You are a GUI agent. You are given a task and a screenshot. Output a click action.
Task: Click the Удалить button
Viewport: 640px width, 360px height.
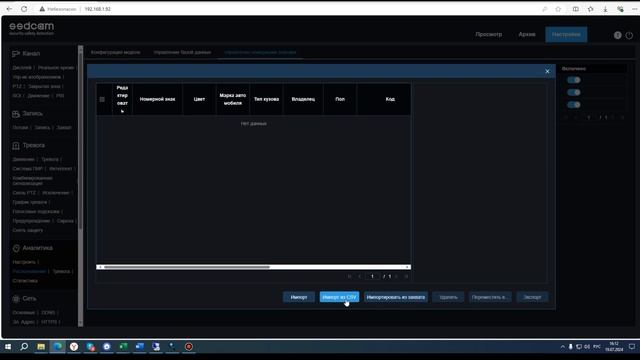pos(448,297)
